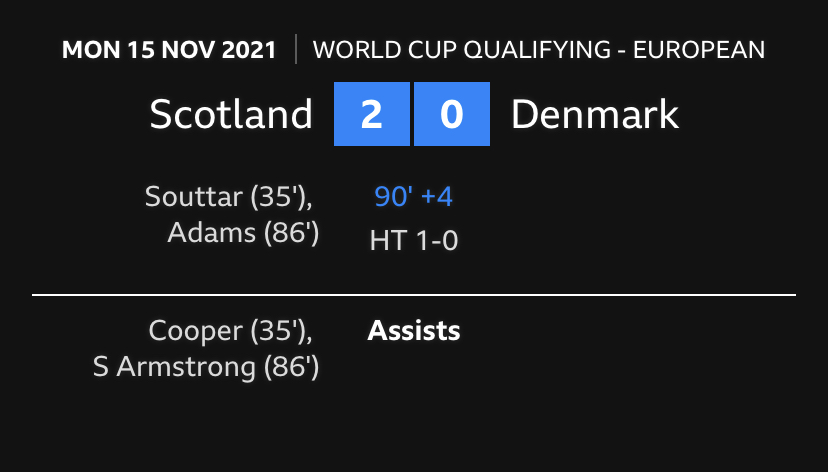
Task: Click assist provider name Cooper
Action: [x=196, y=331]
